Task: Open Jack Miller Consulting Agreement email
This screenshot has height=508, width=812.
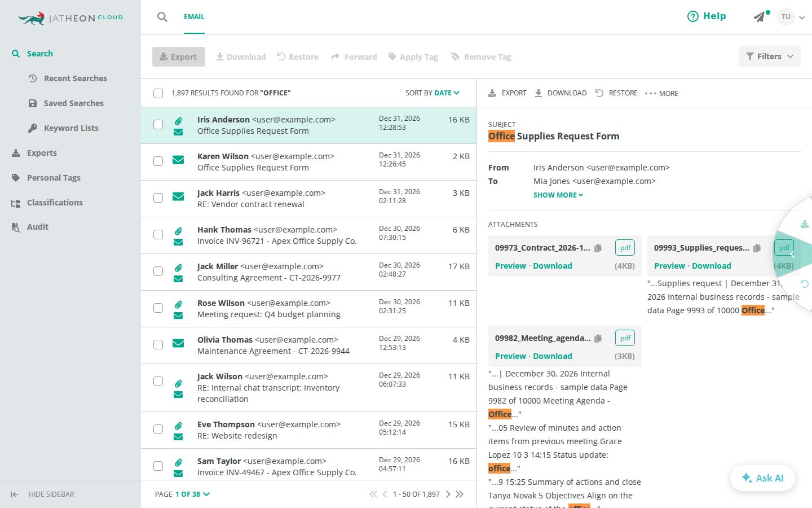Action: tap(308, 272)
